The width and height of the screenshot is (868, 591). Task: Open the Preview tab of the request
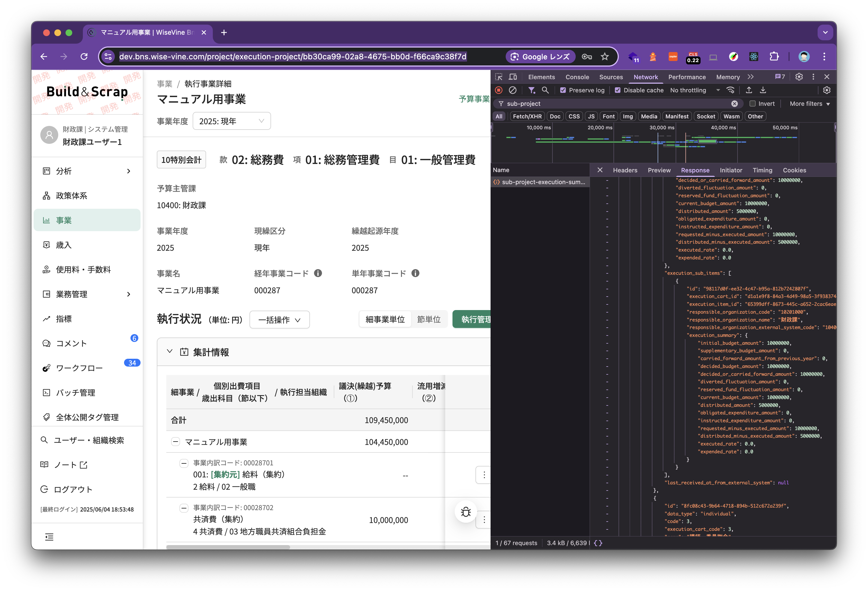click(659, 170)
